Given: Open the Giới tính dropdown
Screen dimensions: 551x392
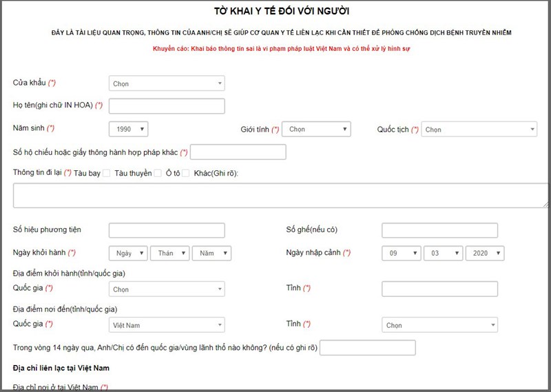Looking at the screenshot, I should (x=316, y=129).
